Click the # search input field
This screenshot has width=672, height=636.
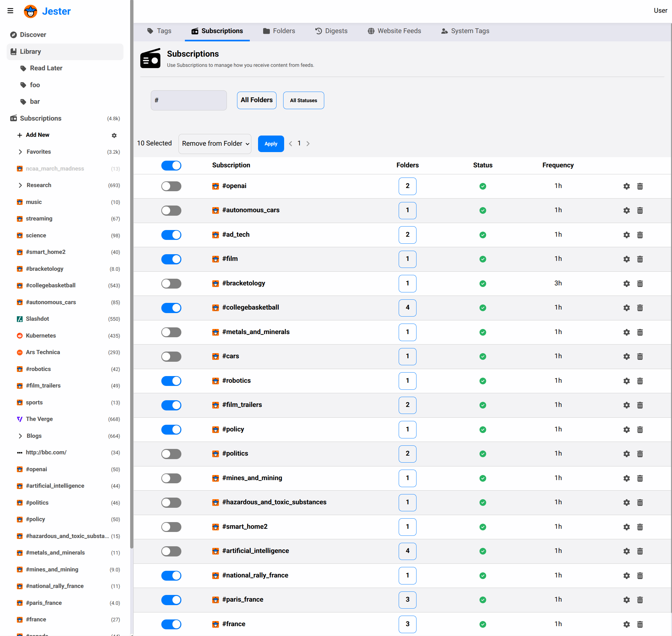tap(188, 100)
